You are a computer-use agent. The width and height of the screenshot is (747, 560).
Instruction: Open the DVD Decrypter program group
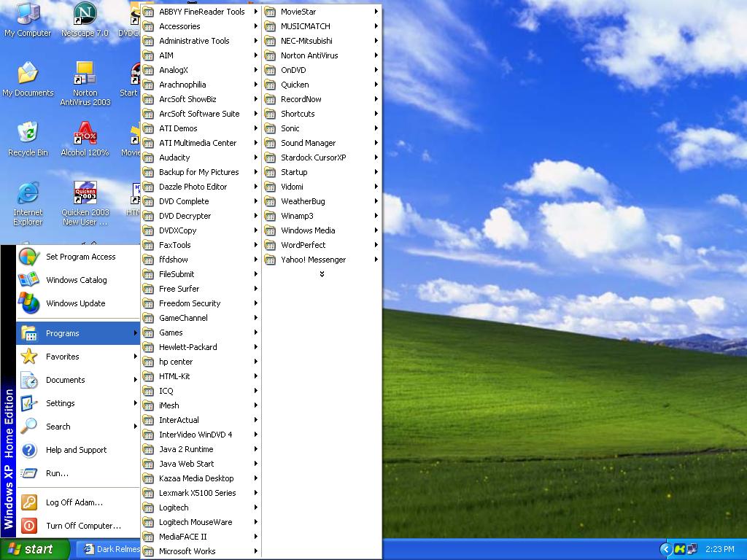tap(201, 216)
